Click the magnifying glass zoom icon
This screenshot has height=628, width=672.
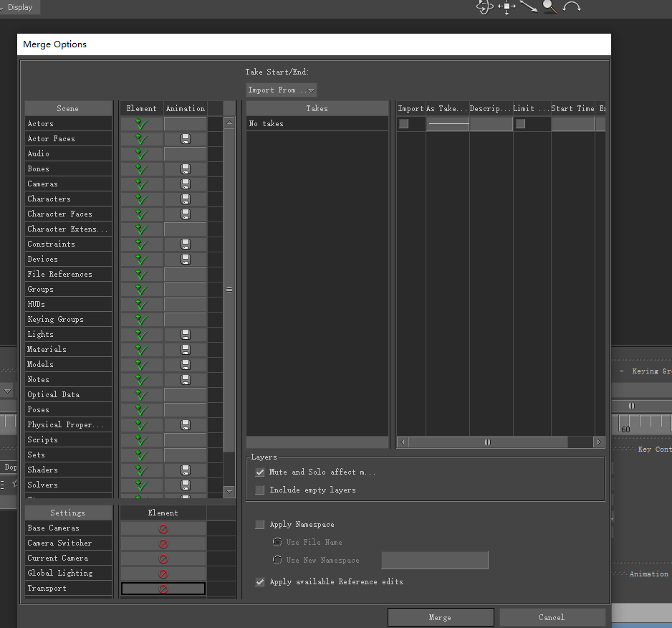pyautogui.click(x=549, y=7)
